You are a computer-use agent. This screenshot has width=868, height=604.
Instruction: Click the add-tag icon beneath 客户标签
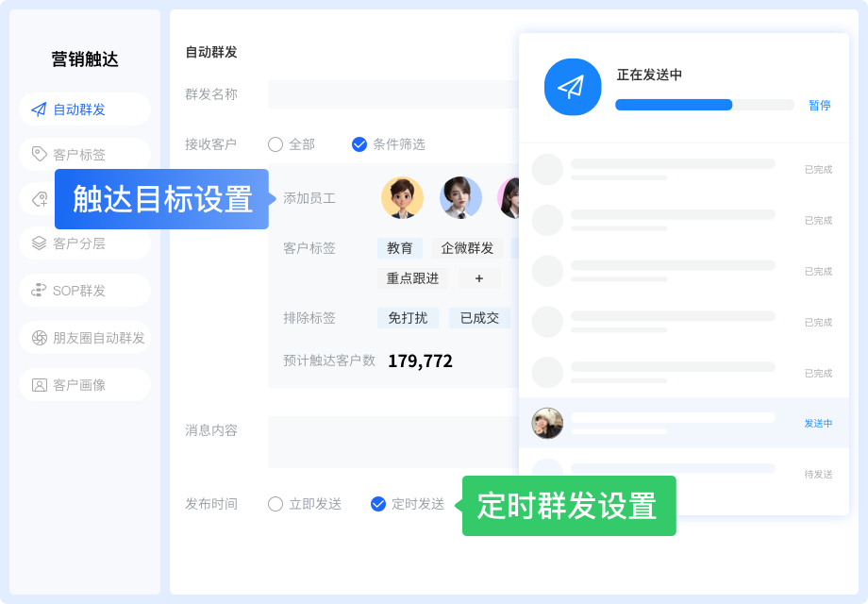click(x=40, y=199)
